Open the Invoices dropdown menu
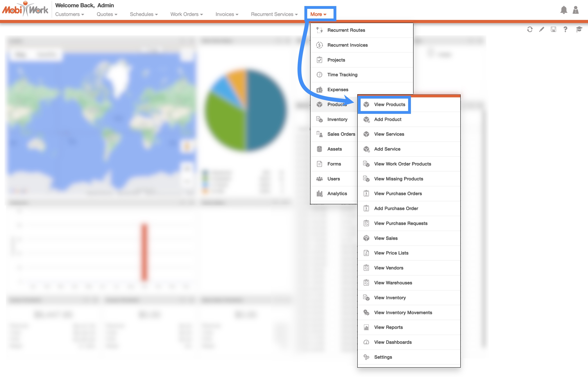Image resolution: width=588 pixels, height=377 pixels. tap(227, 14)
